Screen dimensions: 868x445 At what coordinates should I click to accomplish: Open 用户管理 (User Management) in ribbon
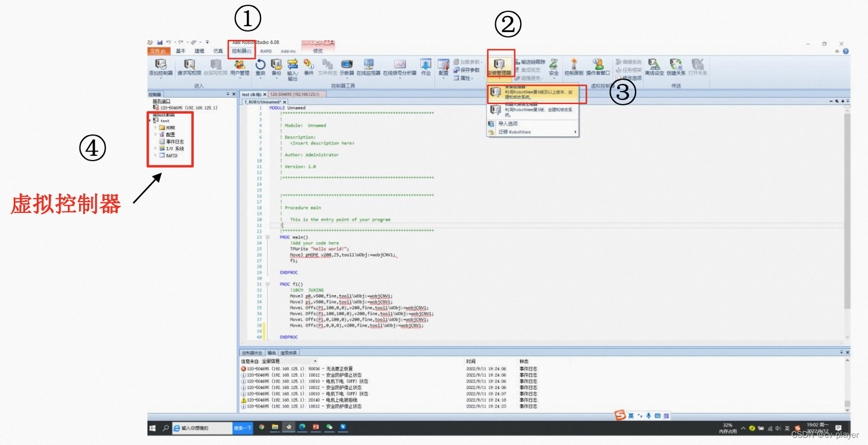pyautogui.click(x=240, y=67)
